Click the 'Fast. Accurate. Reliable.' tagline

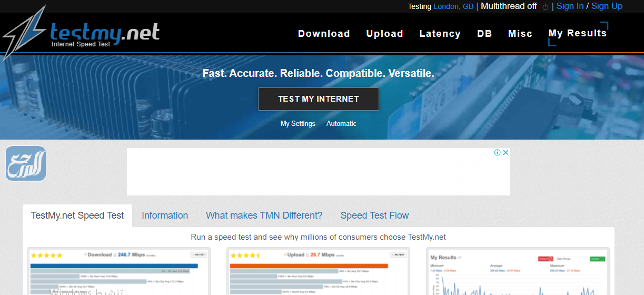point(319,73)
